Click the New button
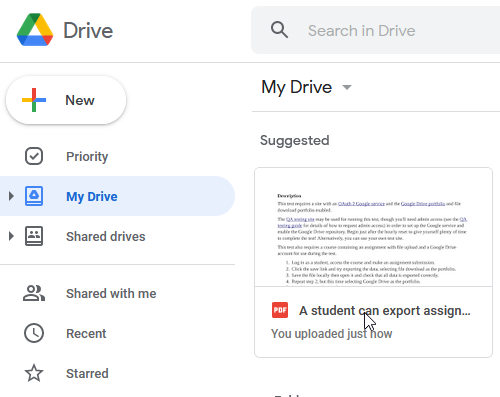 pyautogui.click(x=66, y=100)
